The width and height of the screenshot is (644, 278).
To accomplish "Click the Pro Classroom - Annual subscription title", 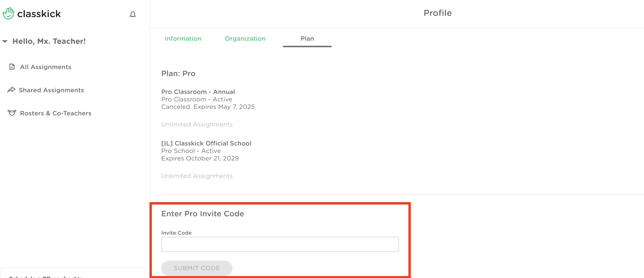I will tap(198, 92).
